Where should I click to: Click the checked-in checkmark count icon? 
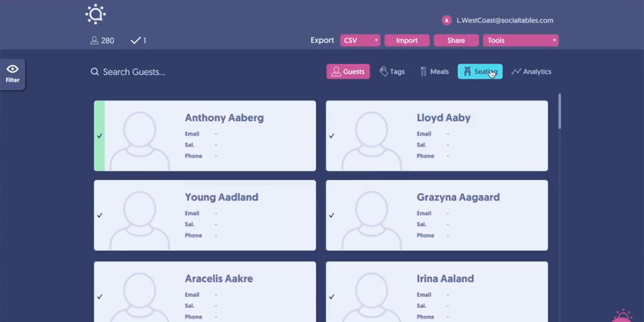(135, 40)
